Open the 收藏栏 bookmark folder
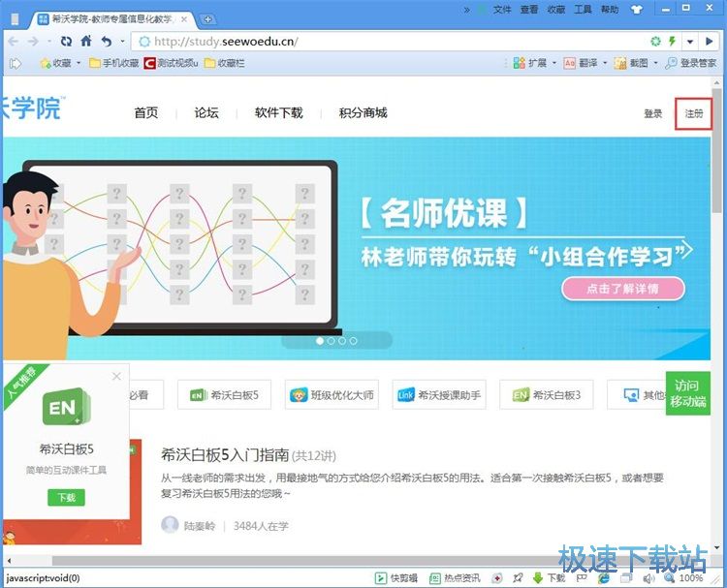 tap(225, 63)
